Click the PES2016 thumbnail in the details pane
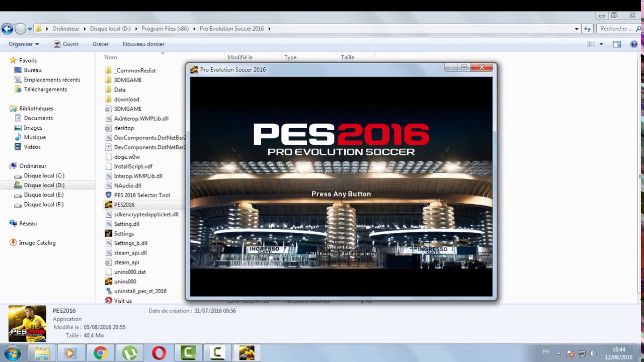Viewport: 644px width, 362px height. [27, 324]
